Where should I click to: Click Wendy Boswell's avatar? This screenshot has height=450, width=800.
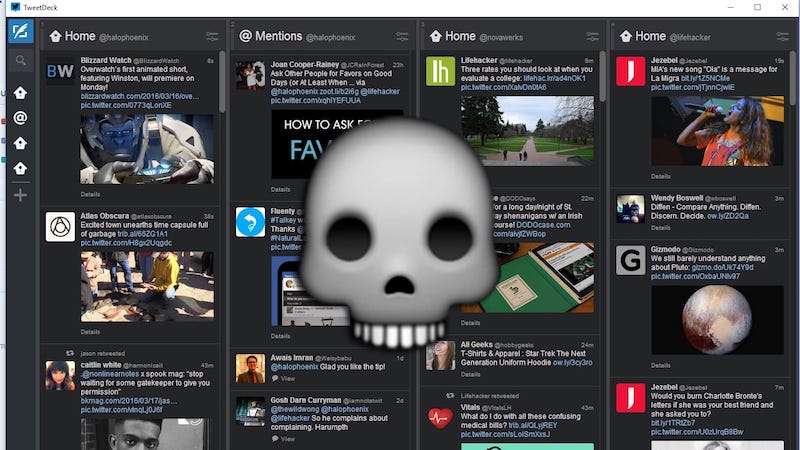631,209
